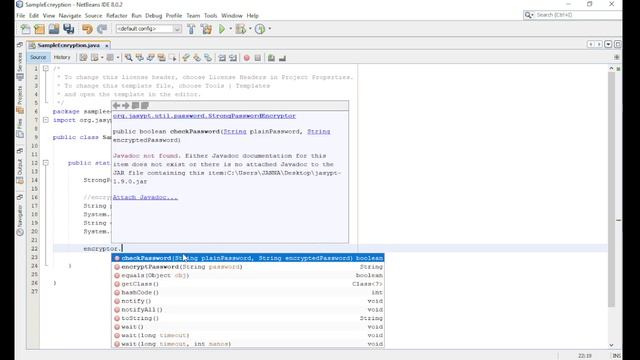640x360 pixels.
Task: Click the Find Previous Occurrence icon
Action: 140,58
